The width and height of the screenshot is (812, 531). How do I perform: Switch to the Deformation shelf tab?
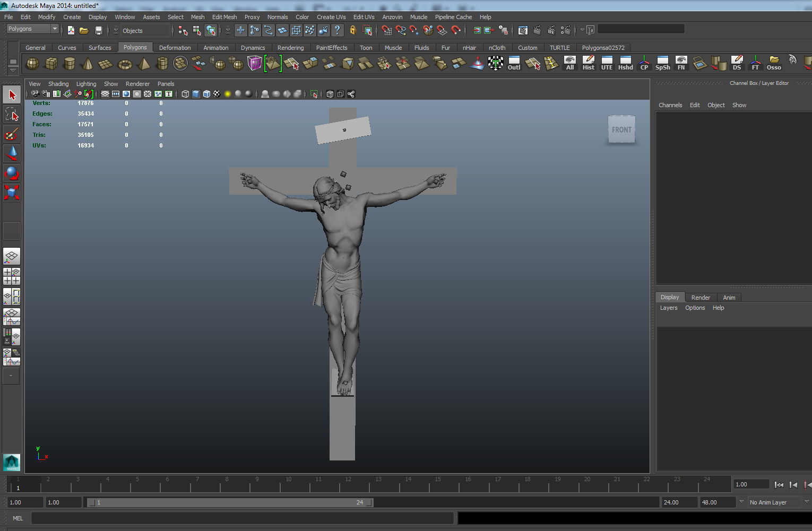tap(175, 48)
